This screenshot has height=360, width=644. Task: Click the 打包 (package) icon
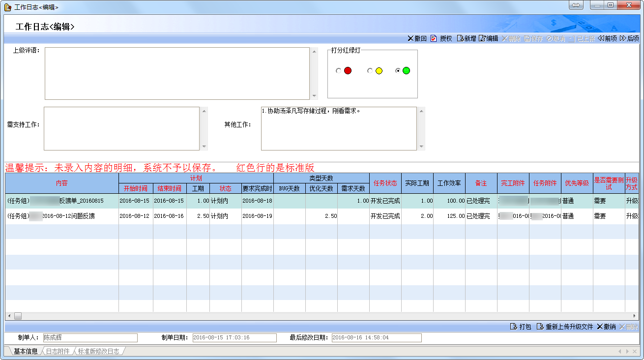coord(514,327)
